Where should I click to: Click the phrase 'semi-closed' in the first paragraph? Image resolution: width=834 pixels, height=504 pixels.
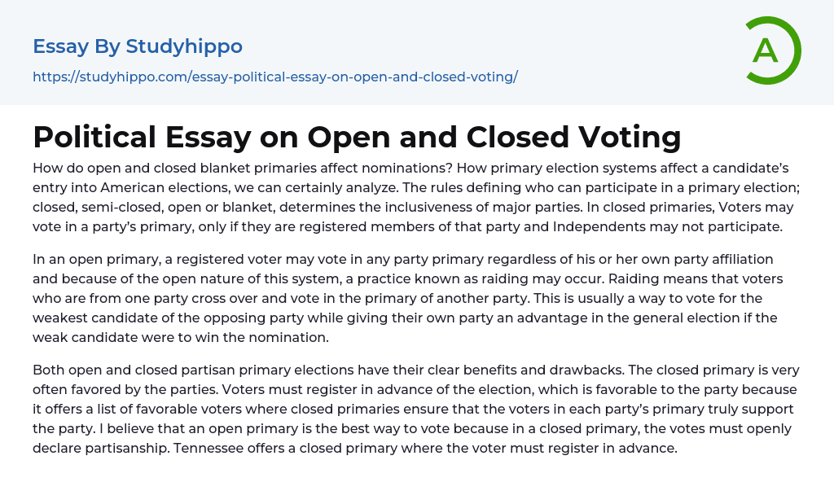tap(116, 207)
